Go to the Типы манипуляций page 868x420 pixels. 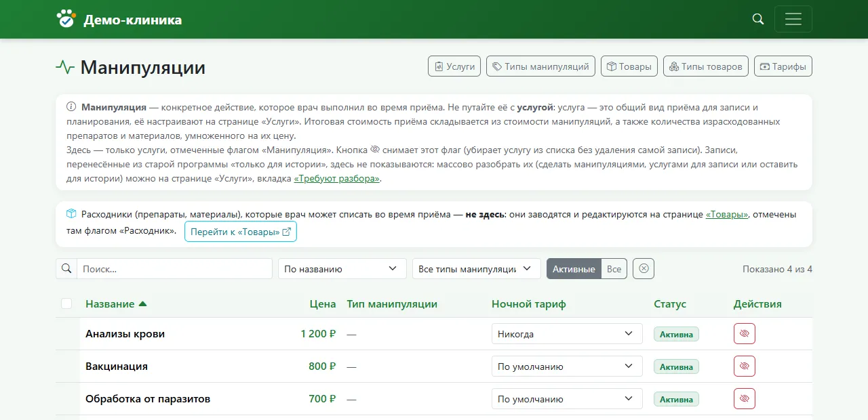click(540, 66)
